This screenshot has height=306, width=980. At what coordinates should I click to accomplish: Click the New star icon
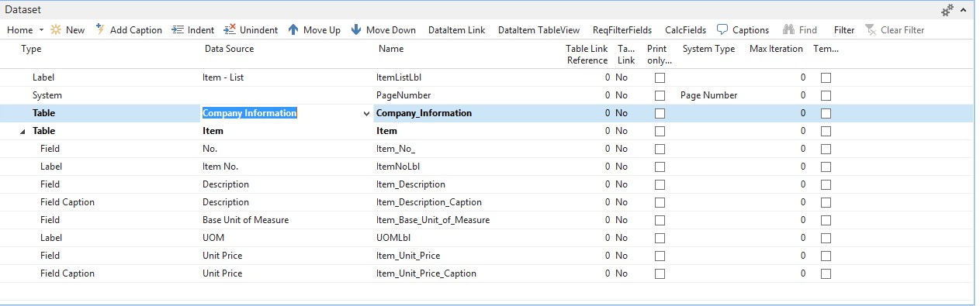[x=56, y=29]
